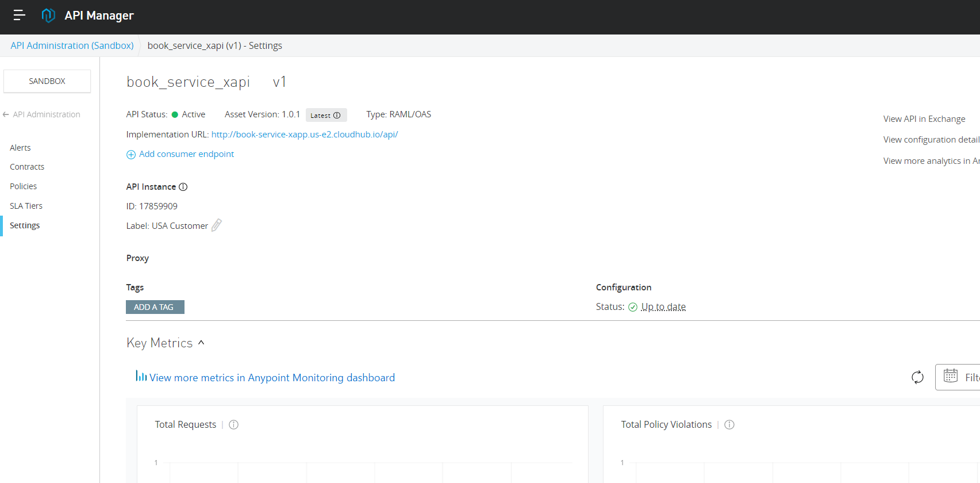Click the Asset Version 1.0.1 text
The image size is (980, 483).
coord(263,114)
